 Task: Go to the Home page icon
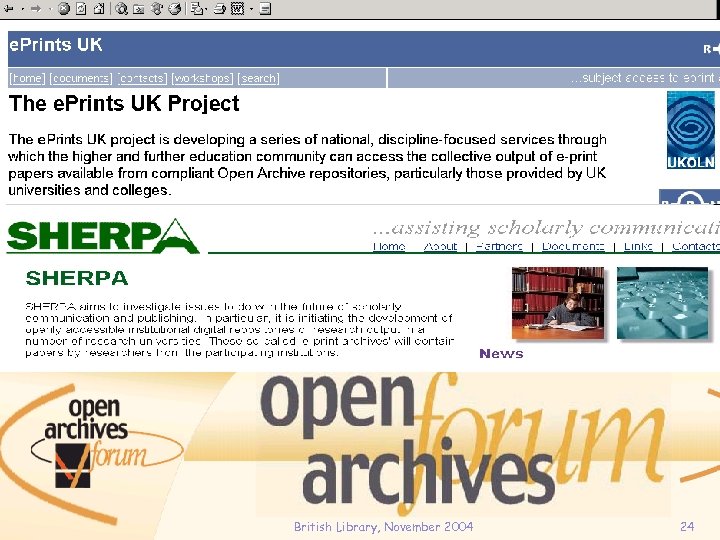click(99, 9)
